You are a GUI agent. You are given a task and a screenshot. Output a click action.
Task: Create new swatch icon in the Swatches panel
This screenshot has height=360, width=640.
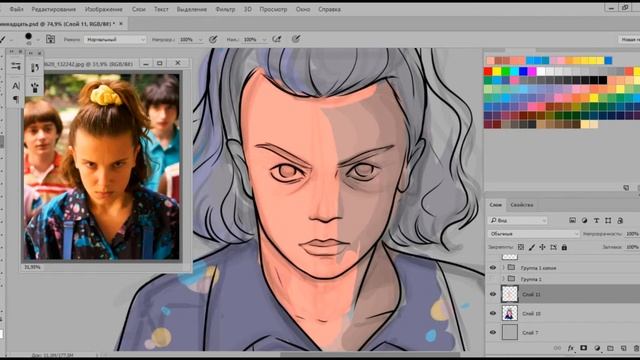[626, 188]
